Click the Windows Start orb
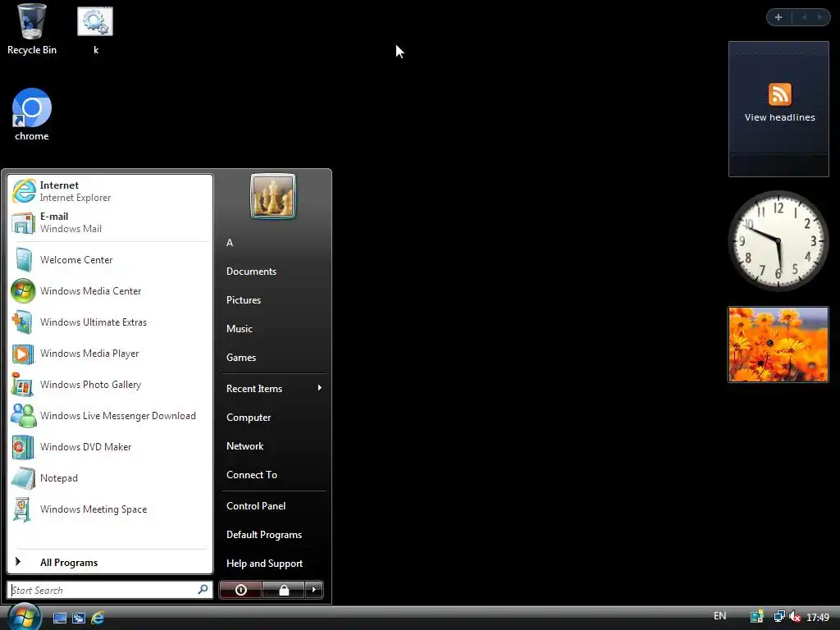Image resolution: width=840 pixels, height=630 pixels. pos(24,617)
